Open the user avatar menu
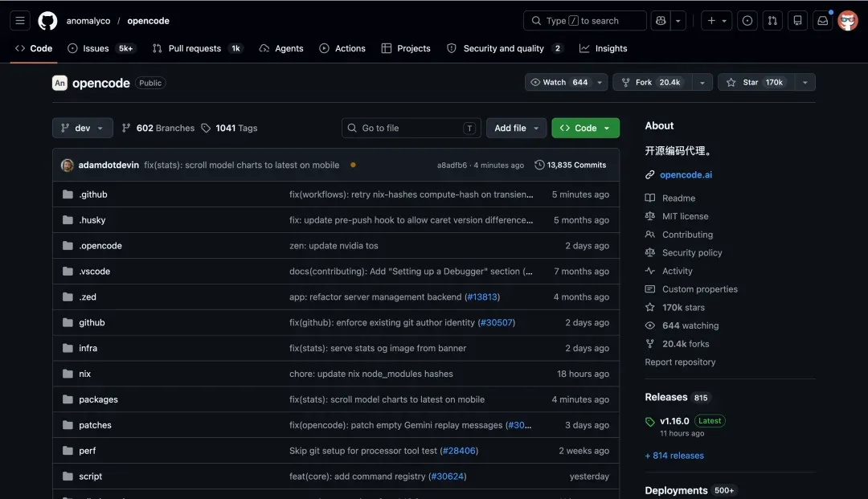The width and height of the screenshot is (868, 499). (x=848, y=21)
